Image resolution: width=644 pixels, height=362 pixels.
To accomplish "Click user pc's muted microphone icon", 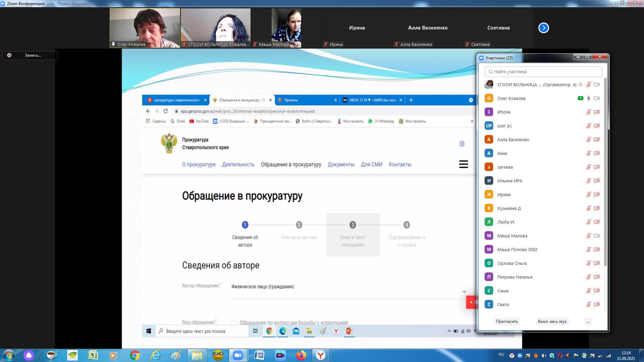I will (x=589, y=126).
